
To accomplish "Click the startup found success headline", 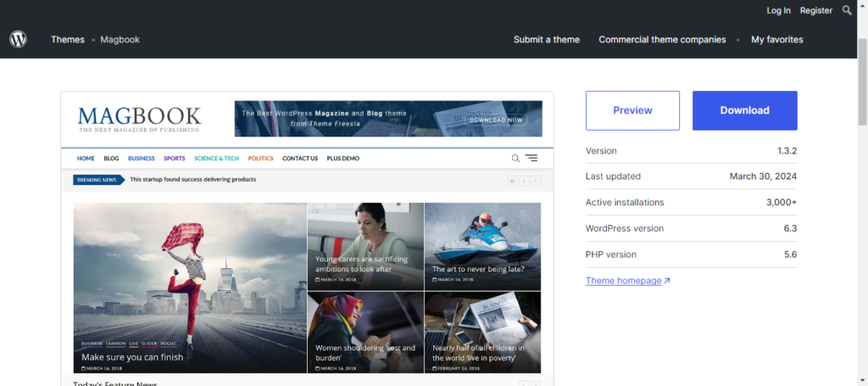I will tap(192, 180).
